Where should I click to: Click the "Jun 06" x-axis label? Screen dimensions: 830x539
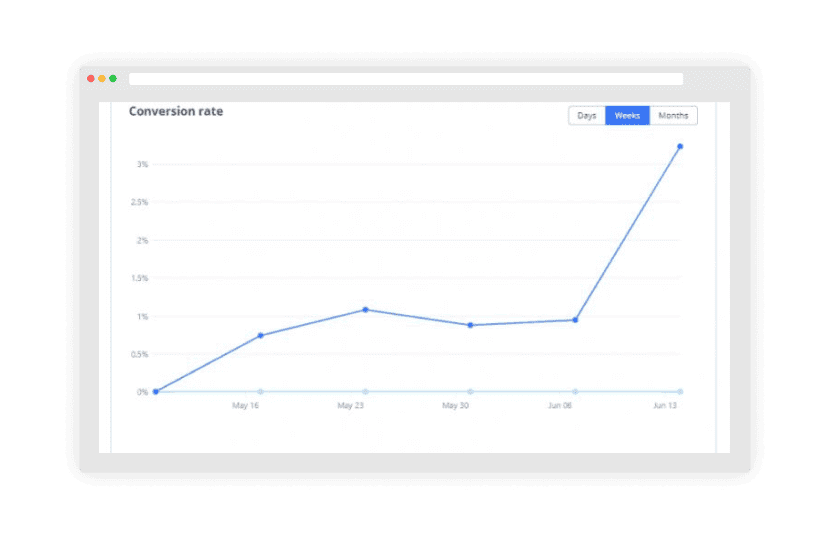coord(560,406)
